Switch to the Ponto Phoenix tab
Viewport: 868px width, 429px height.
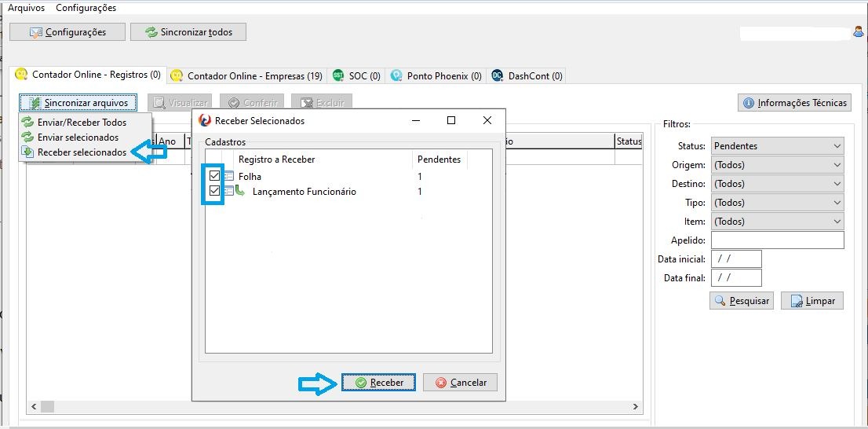[436, 76]
